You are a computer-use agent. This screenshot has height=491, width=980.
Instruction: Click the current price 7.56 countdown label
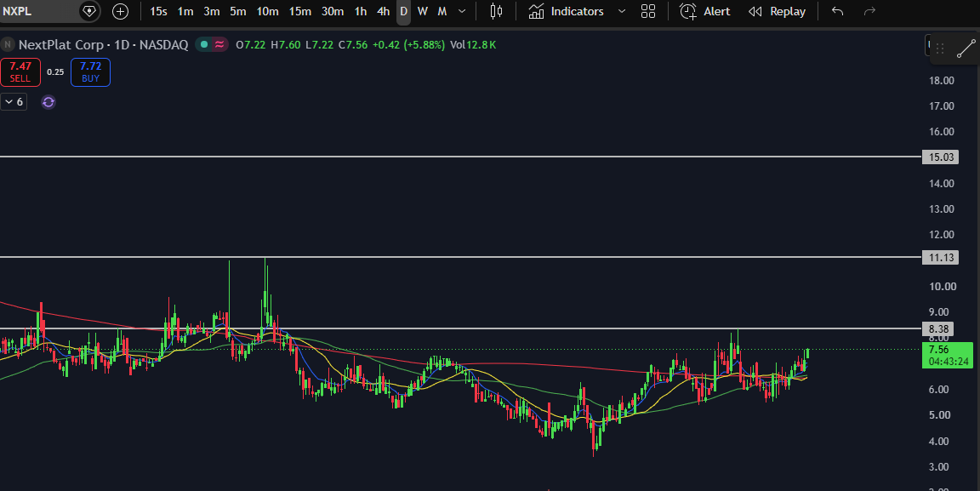948,355
